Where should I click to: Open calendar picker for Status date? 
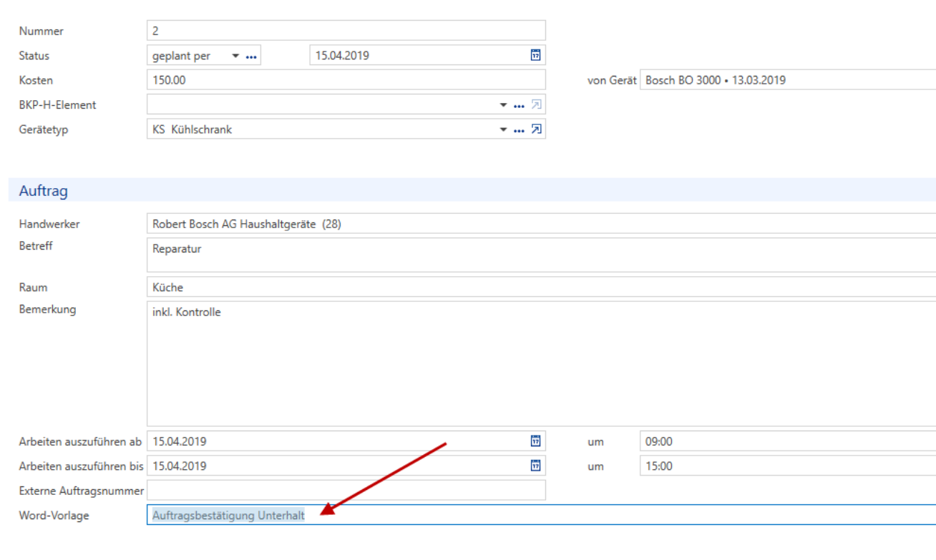(x=535, y=55)
